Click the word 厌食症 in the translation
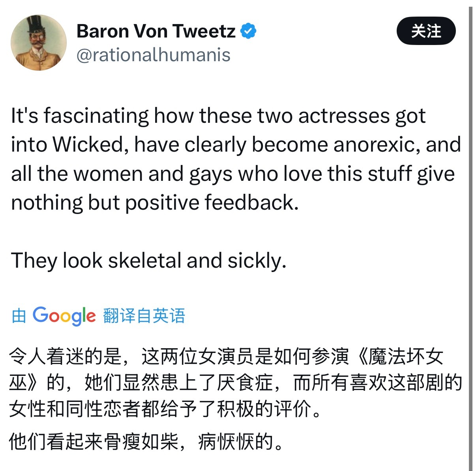476x471 pixels. click(245, 383)
